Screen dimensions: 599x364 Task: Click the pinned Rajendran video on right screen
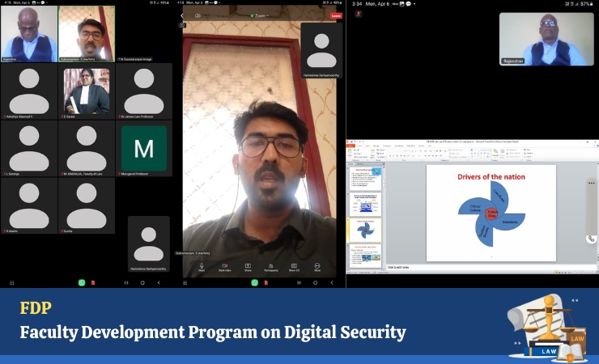535,38
